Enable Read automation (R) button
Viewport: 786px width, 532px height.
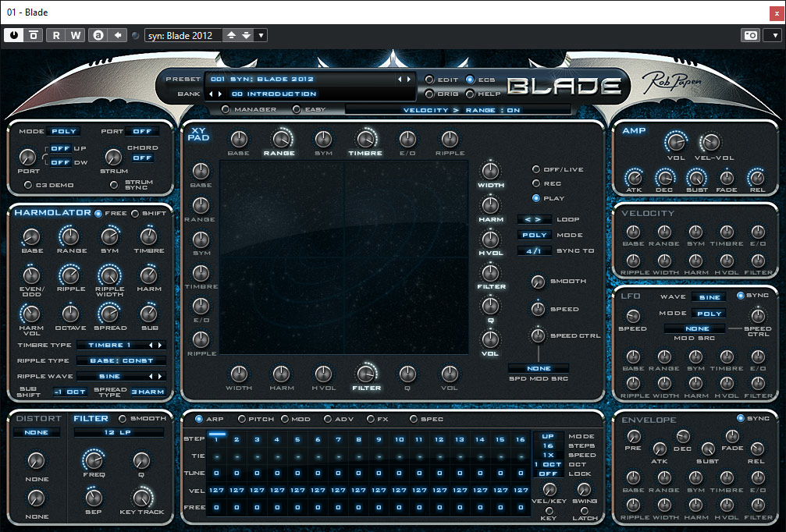tap(56, 35)
